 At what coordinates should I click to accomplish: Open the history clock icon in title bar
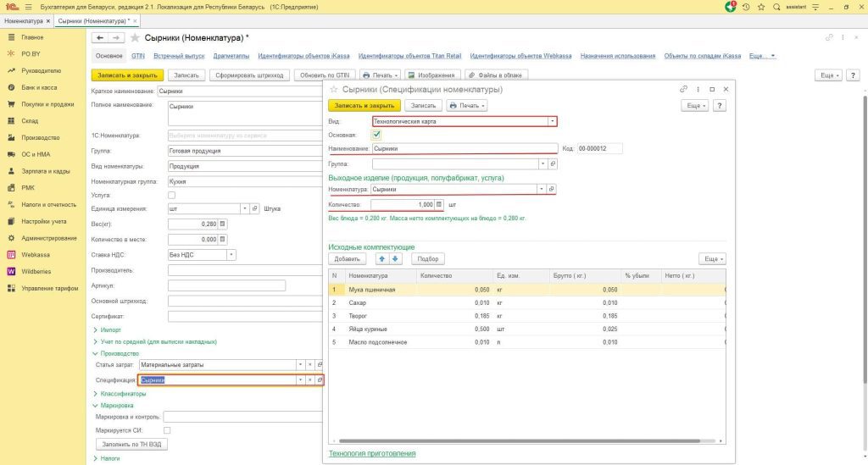pyautogui.click(x=745, y=7)
